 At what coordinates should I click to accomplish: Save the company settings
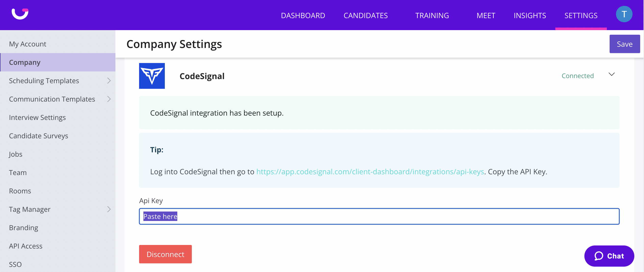pyautogui.click(x=624, y=44)
